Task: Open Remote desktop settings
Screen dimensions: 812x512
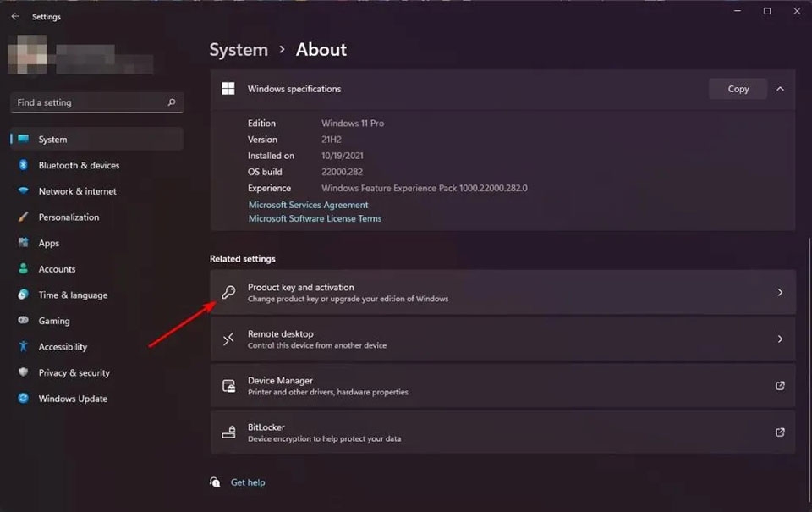Action: [502, 339]
